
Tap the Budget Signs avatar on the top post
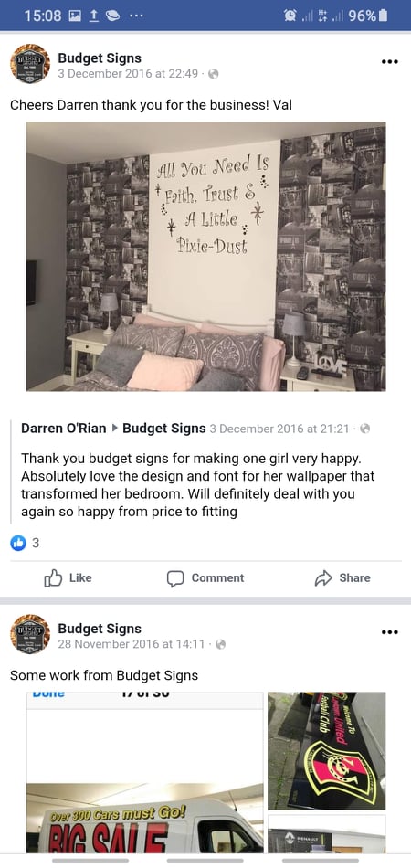pos(30,64)
